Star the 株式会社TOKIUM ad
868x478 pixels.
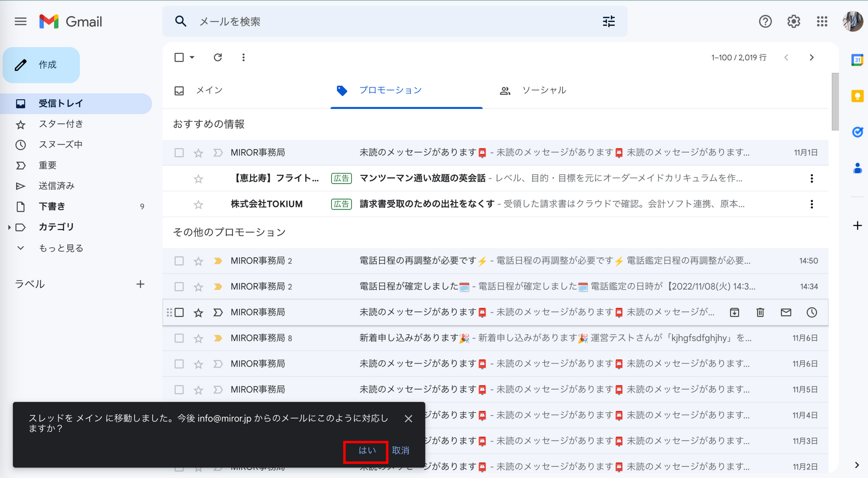(198, 204)
